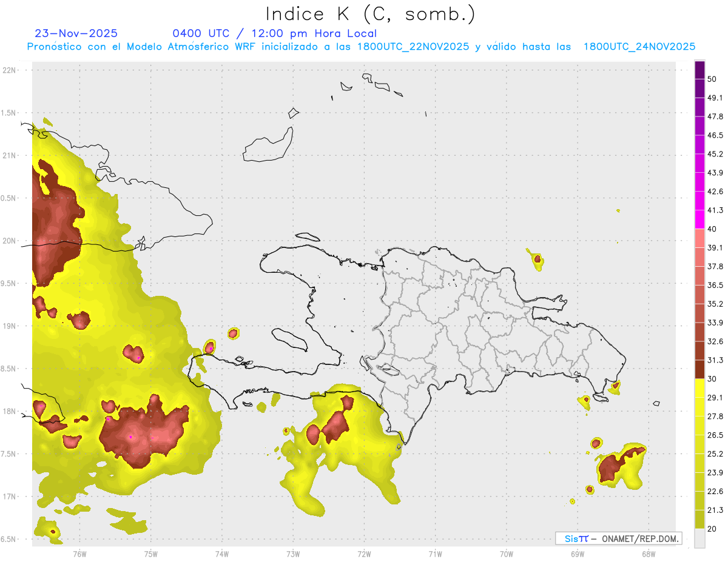Viewport: 728px width, 562px height.
Task: Click the color scale value '26.5'
Action: pos(715,435)
